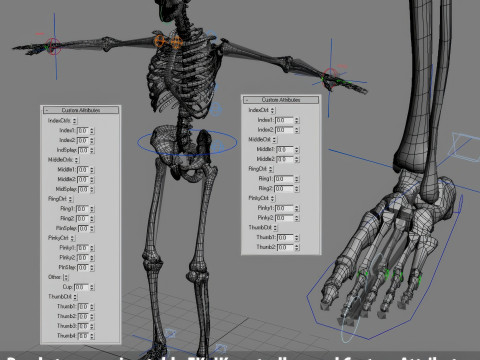
Task: Click the Ring1 value field in right panel
Action: (x=284, y=179)
